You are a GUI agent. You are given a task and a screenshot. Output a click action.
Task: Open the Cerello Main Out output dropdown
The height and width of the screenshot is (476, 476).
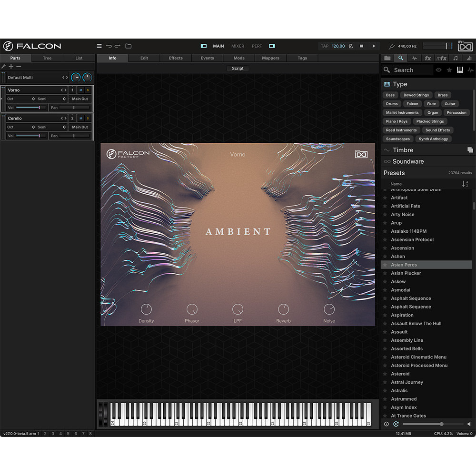(x=80, y=127)
